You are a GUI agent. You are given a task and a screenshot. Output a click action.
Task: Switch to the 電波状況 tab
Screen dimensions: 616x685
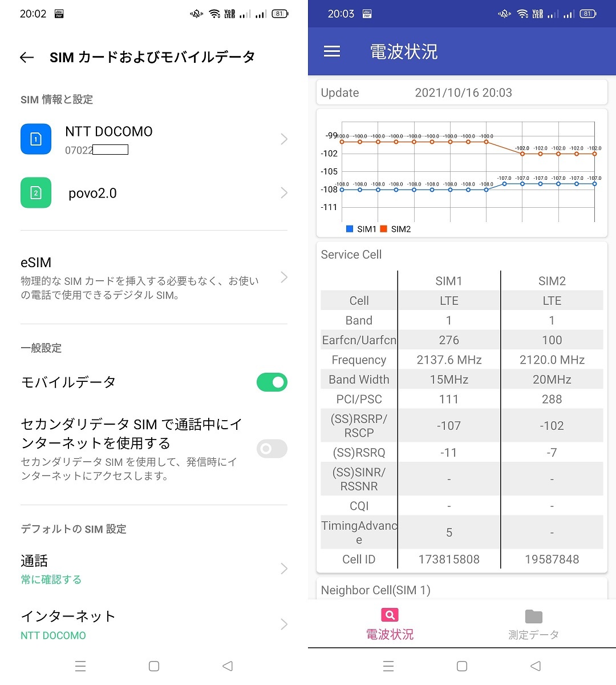point(390,623)
